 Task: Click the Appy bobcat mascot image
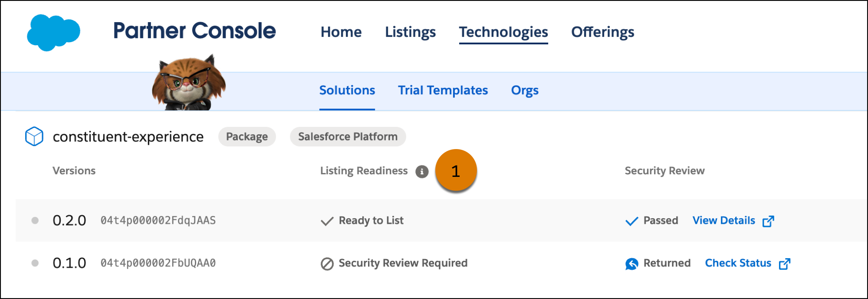(x=189, y=83)
